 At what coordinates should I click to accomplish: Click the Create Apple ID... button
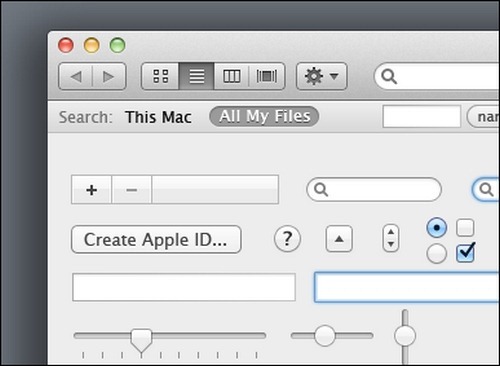tap(156, 240)
